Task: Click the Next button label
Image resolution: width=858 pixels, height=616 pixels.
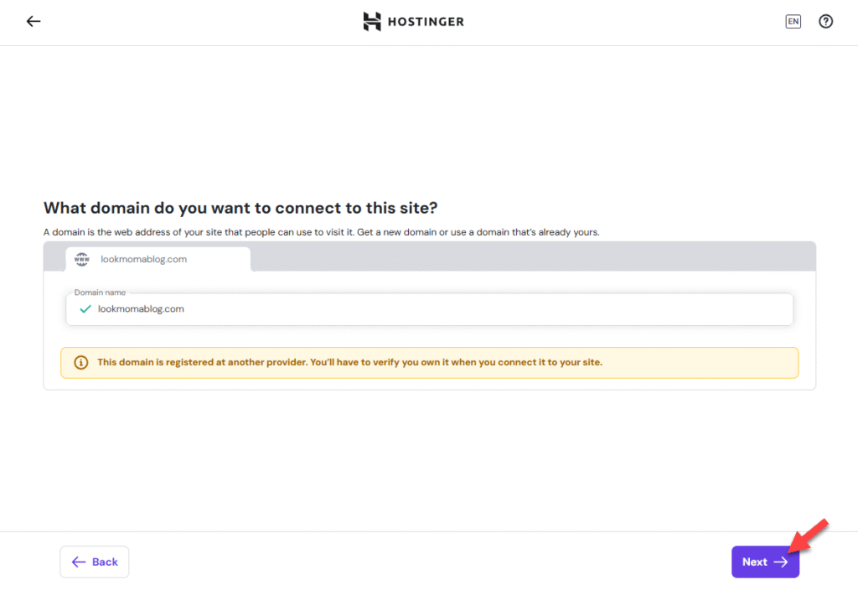Action: coord(754,562)
